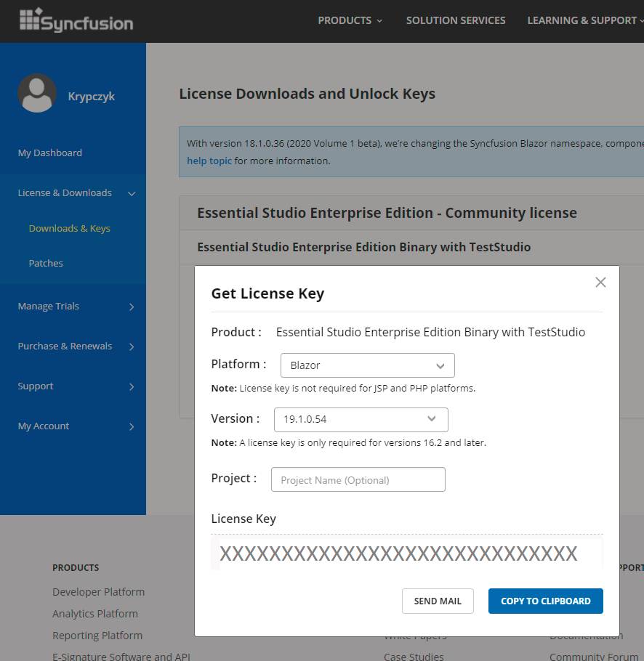
Task: Open SOLUTION SERVICES menu item
Action: click(456, 20)
